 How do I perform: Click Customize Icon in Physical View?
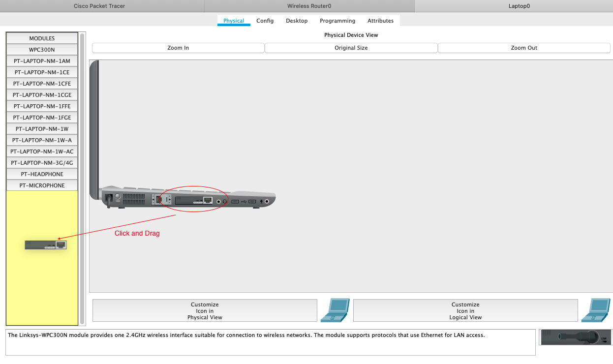[x=205, y=311]
